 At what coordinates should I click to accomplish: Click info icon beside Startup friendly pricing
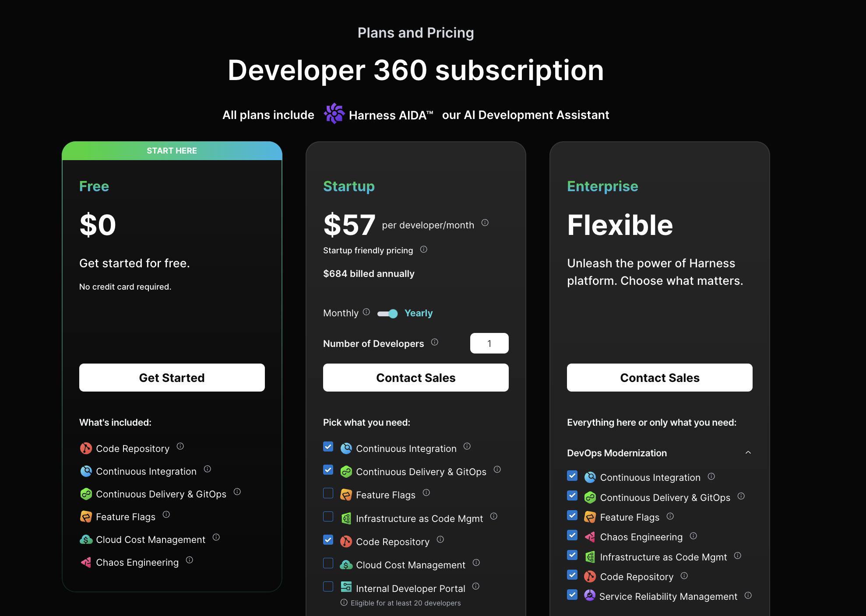coord(423,249)
